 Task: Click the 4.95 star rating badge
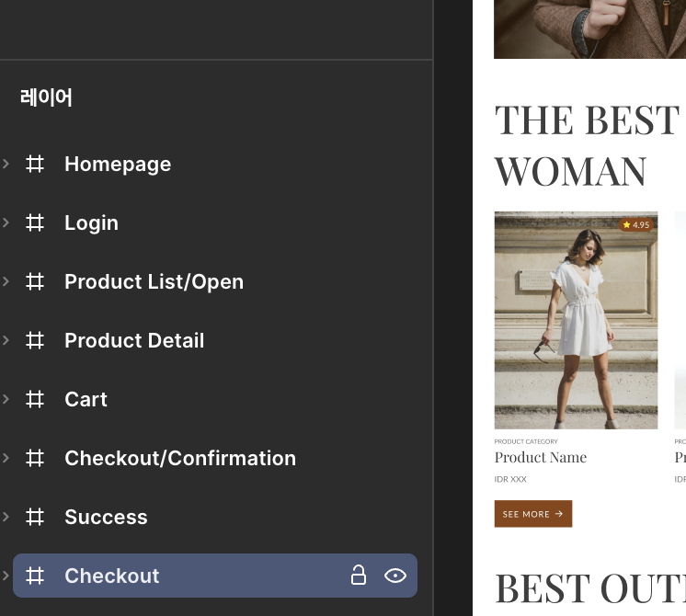coord(635,225)
